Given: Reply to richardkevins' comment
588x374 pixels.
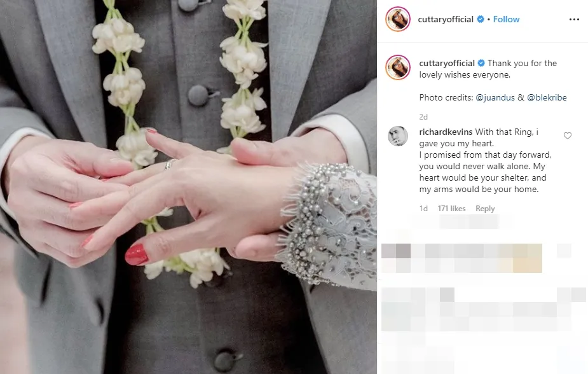Looking at the screenshot, I should coord(485,209).
